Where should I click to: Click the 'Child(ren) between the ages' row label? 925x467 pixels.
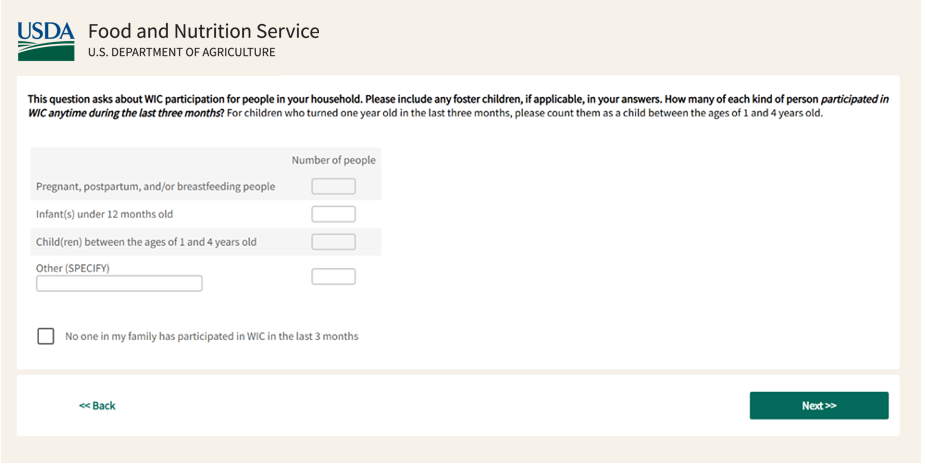click(x=146, y=242)
